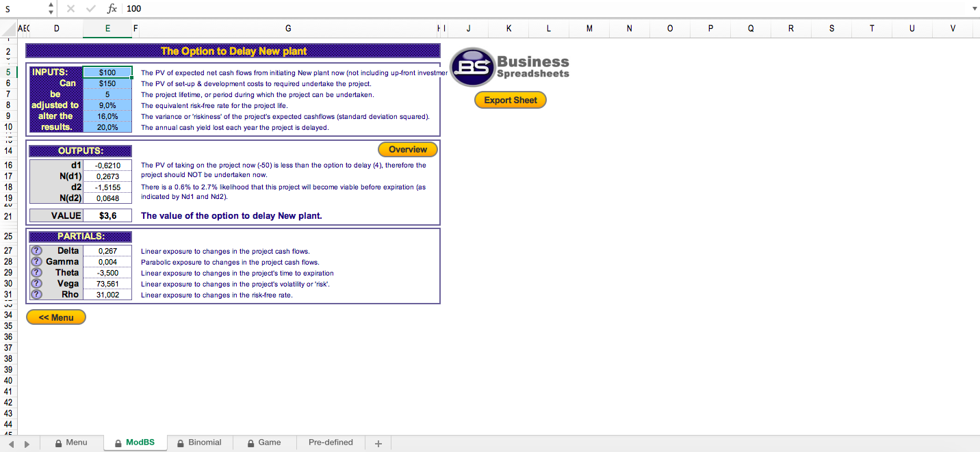Viewport: 980px width, 452px height.
Task: Click the Business Spreadsheets logo
Action: point(509,67)
